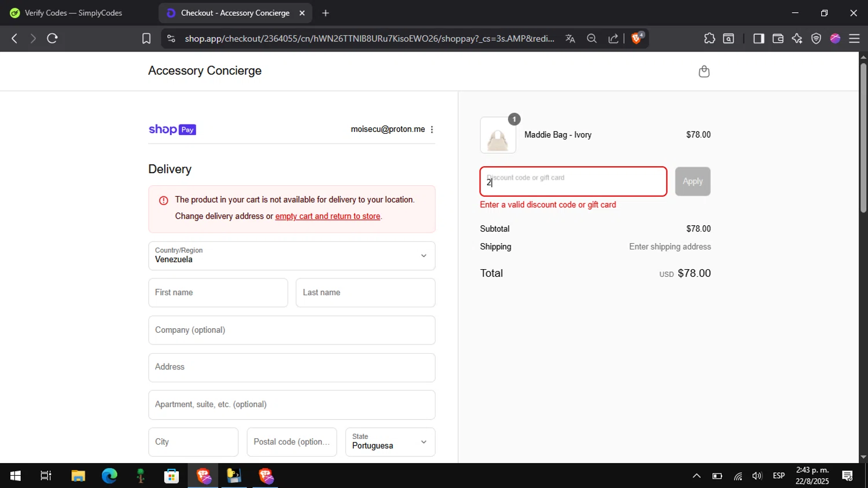Image resolution: width=868 pixels, height=488 pixels.
Task: Open Microsoft Store from the taskbar
Action: point(171,476)
